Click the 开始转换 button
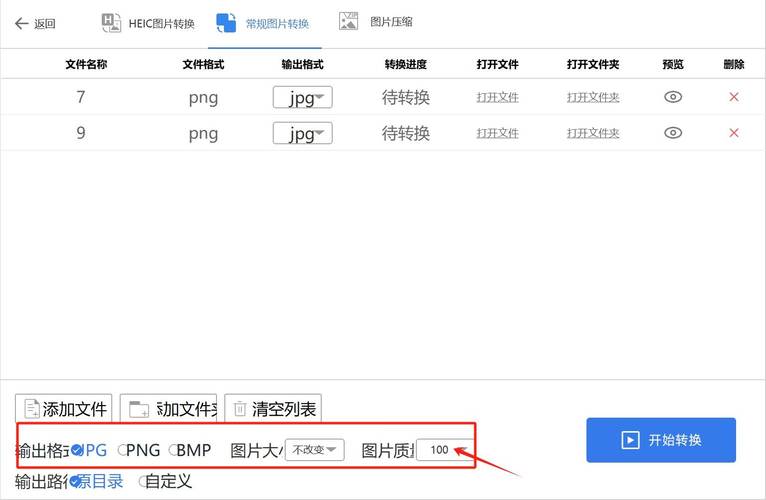Image resolution: width=766 pixels, height=500 pixels. (x=661, y=440)
